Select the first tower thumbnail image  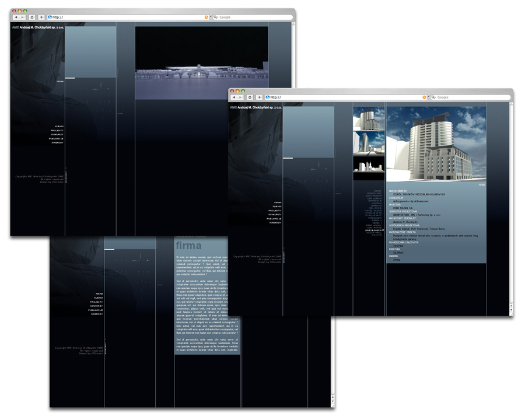point(369,118)
